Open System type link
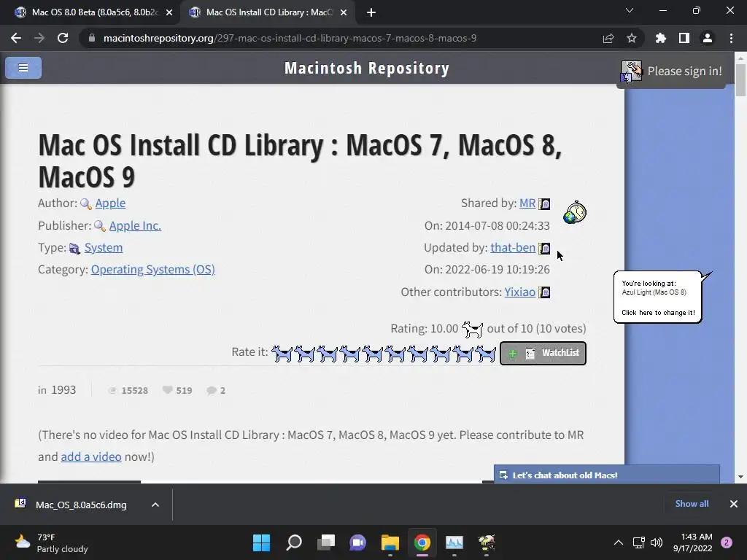The image size is (747, 560). pyautogui.click(x=104, y=248)
